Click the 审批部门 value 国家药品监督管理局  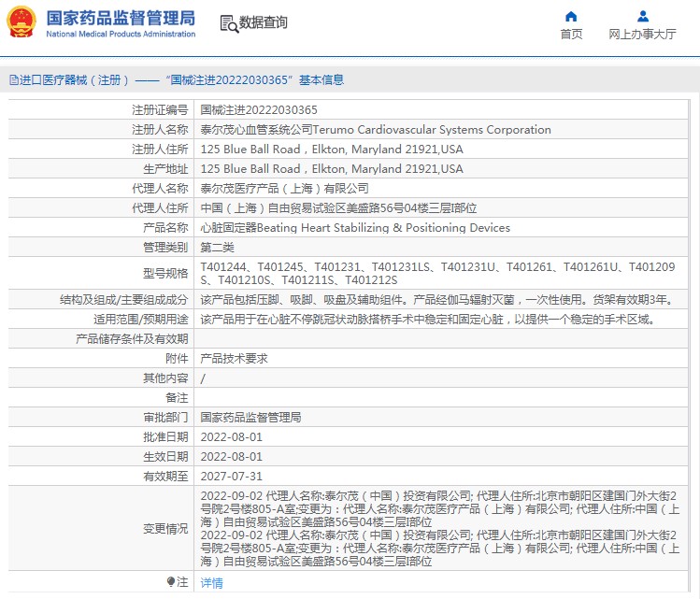click(x=250, y=418)
